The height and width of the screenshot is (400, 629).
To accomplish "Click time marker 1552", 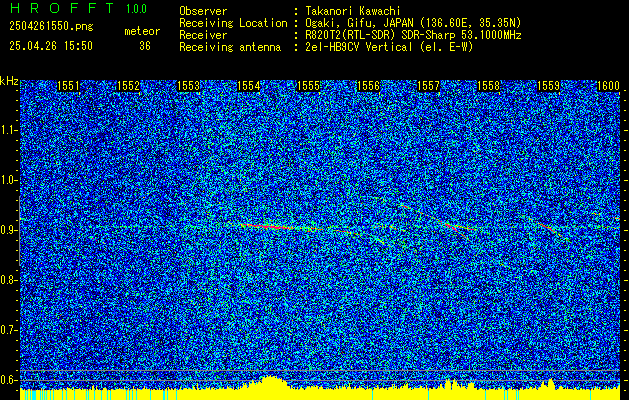I will click(128, 86).
